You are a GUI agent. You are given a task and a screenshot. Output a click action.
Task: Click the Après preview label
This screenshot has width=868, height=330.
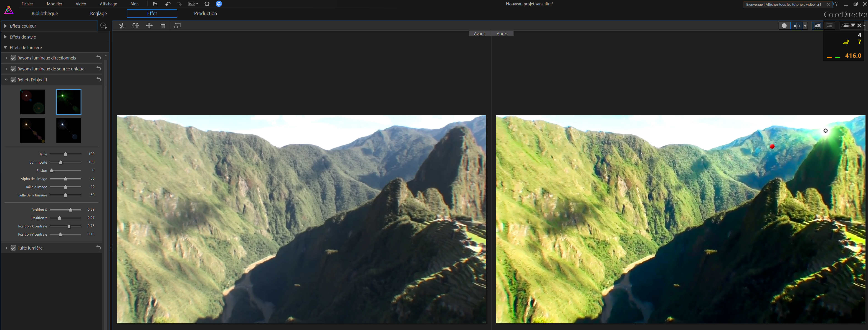[502, 34]
